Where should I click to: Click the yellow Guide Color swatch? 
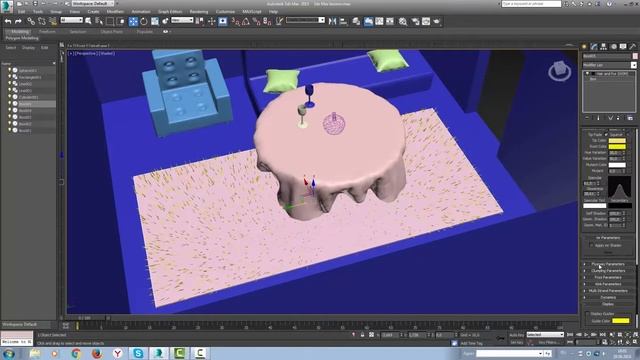point(620,321)
